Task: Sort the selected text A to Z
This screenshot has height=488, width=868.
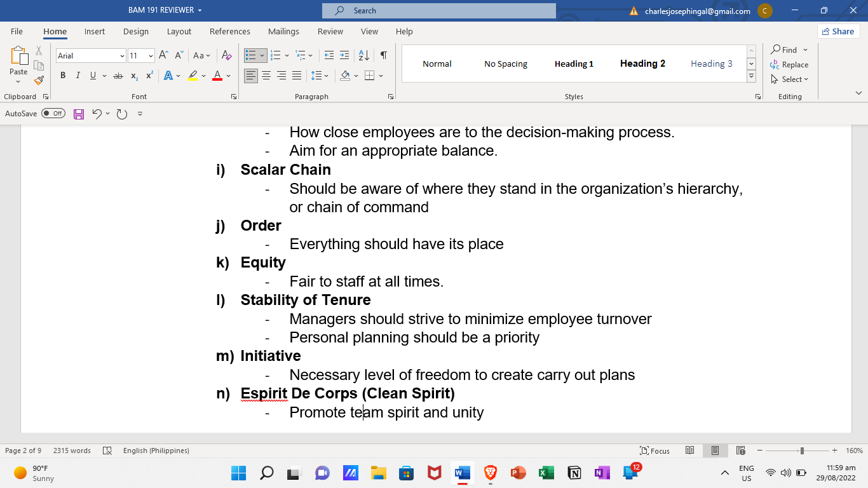Action: point(363,55)
